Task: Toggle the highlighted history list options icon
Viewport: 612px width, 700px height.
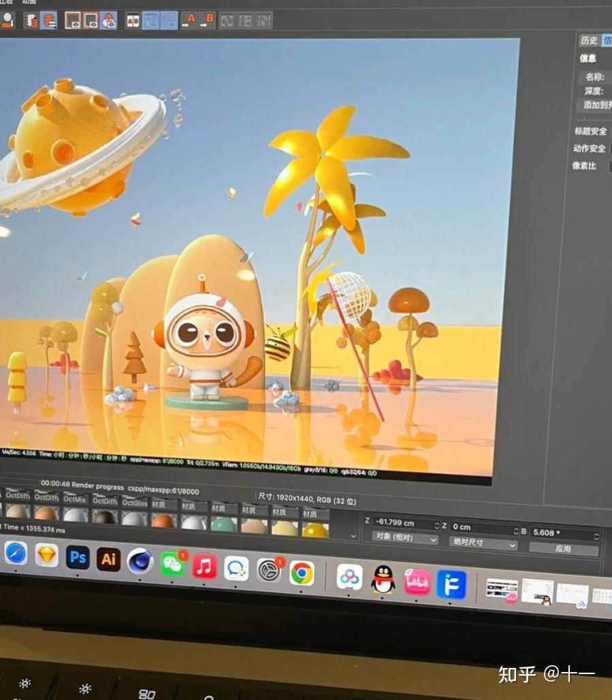Action: click(48, 20)
